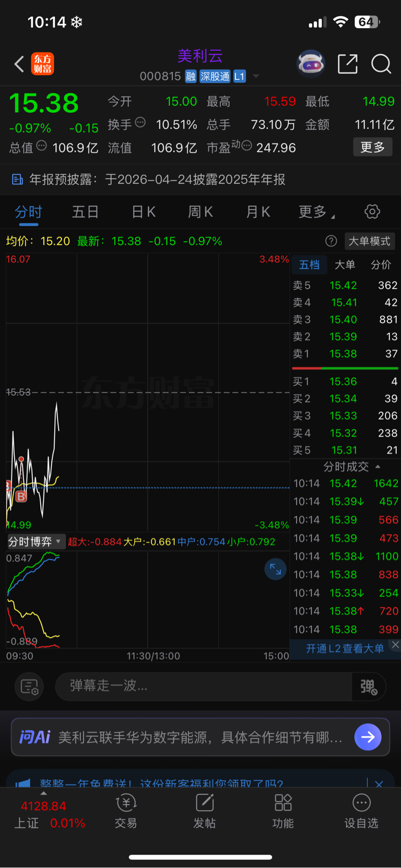Collapse the 分时成交 section arrow
Image resolution: width=401 pixels, height=868 pixels.
coord(378,467)
